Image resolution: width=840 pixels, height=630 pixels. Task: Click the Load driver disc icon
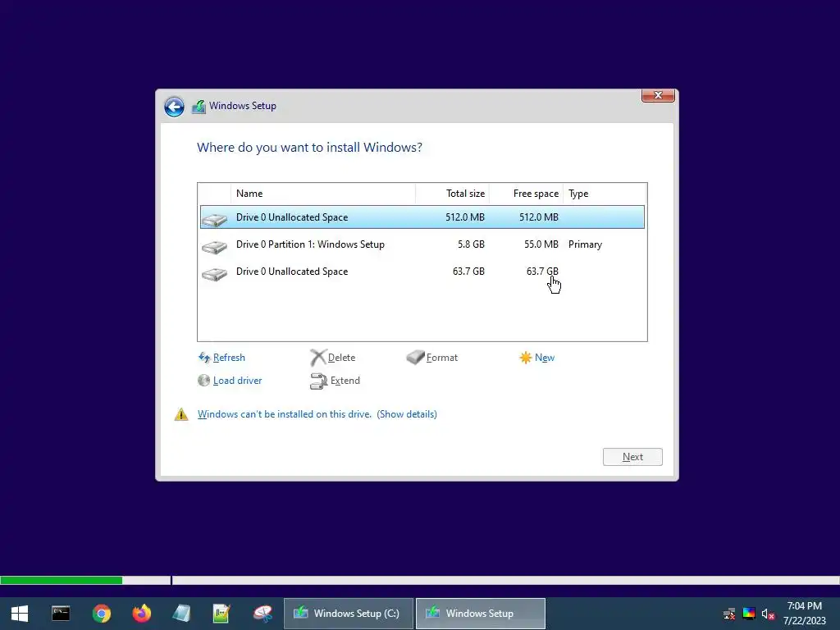pyautogui.click(x=203, y=381)
